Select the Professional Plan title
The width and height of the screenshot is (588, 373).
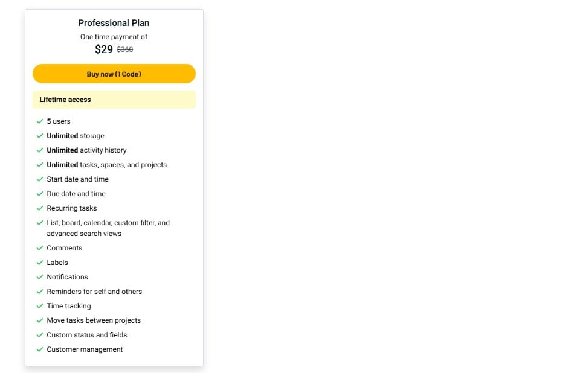coord(114,22)
